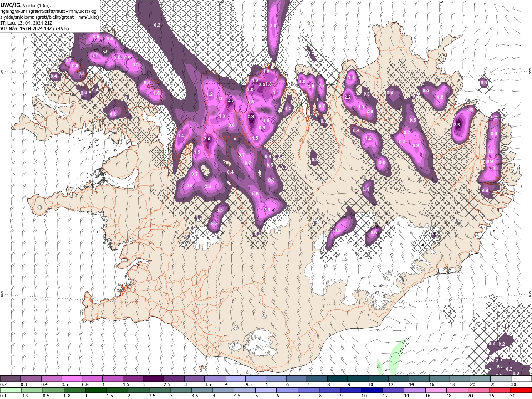Image resolution: width=532 pixels, height=399 pixels.
Task: Click the 2.6 precipitation value on the map
Action: point(231,101)
